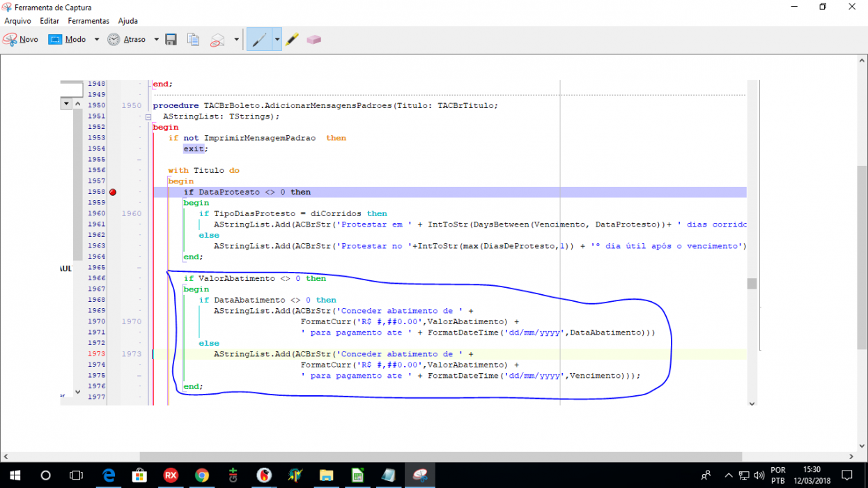Open the email send options dropdown
This screenshot has width=868, height=488.
pos(237,40)
